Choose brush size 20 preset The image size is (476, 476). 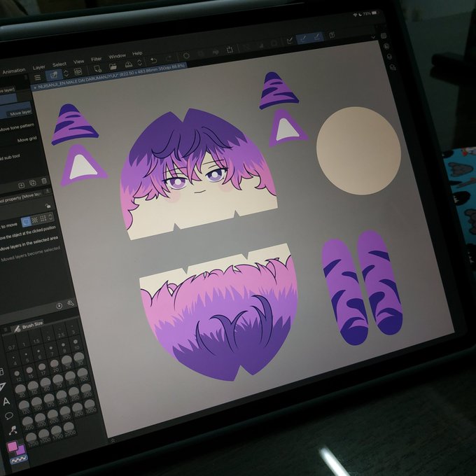55,366
